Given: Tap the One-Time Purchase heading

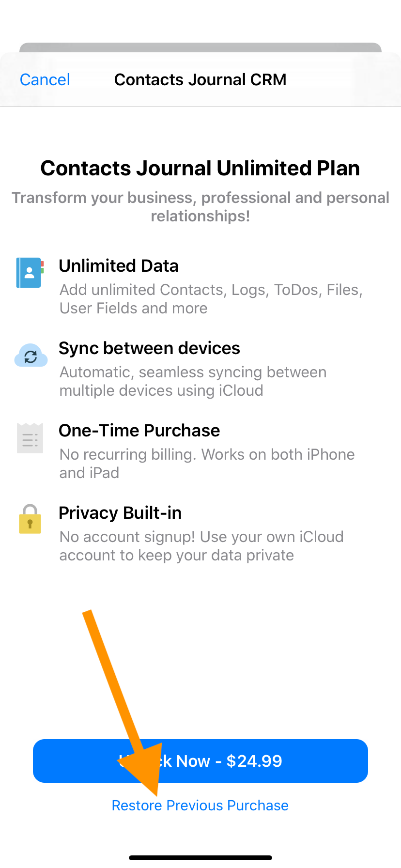Looking at the screenshot, I should pos(139,431).
